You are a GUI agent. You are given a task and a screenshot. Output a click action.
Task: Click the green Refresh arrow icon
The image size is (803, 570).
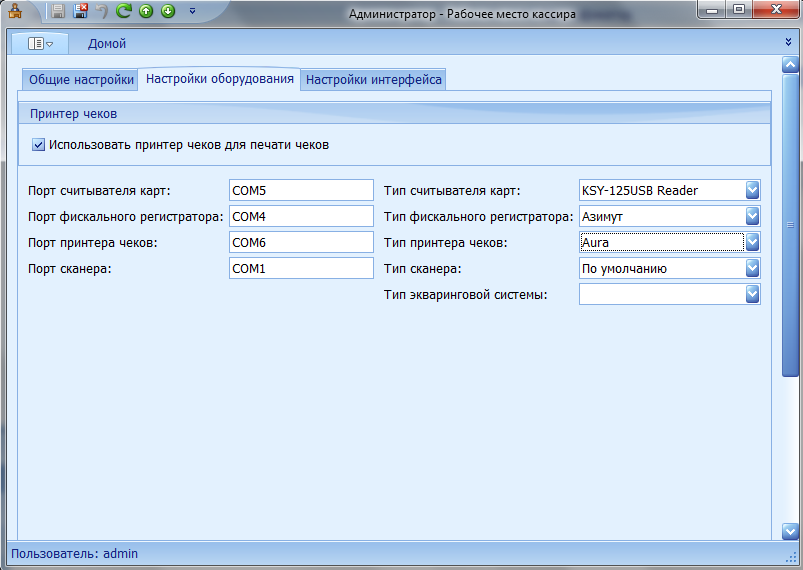click(124, 12)
